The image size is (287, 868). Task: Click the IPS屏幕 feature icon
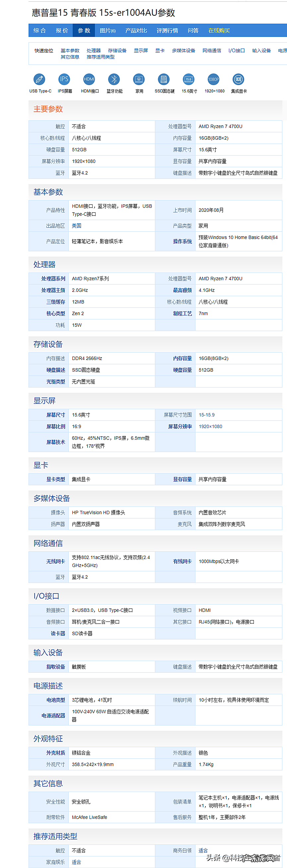(64, 79)
